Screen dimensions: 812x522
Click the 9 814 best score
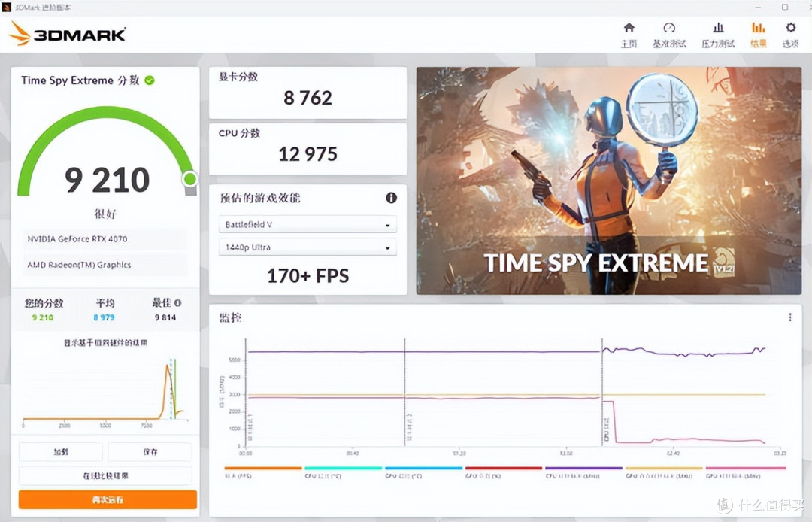click(165, 317)
